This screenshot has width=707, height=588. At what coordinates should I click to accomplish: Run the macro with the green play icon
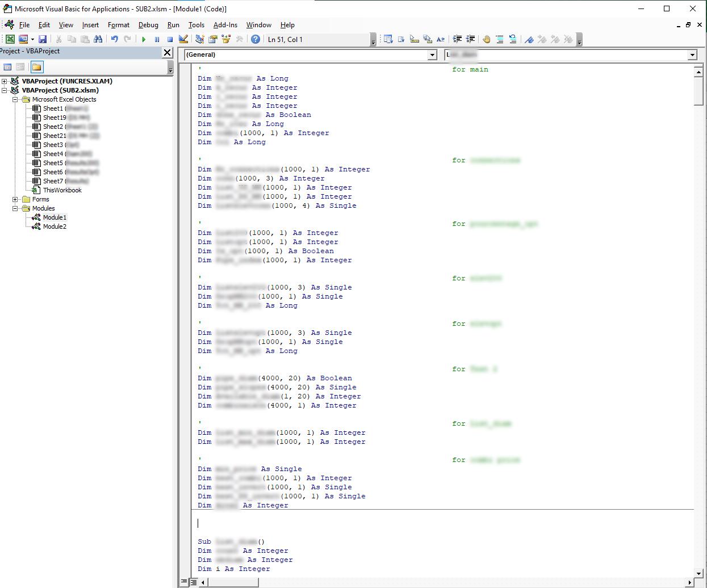click(144, 39)
